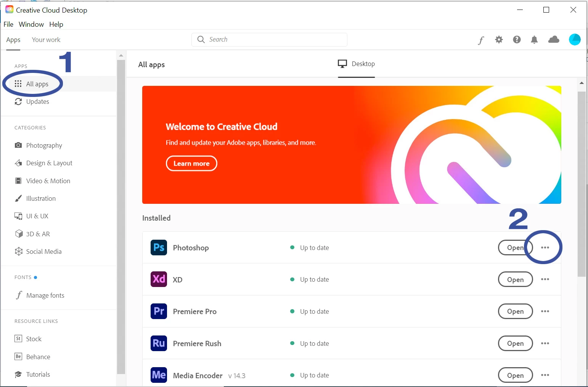Click the XD app icon
588x387 pixels.
(159, 279)
